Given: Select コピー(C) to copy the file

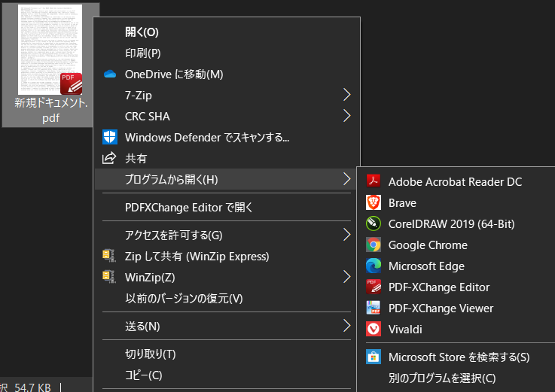Looking at the screenshot, I should click(143, 375).
